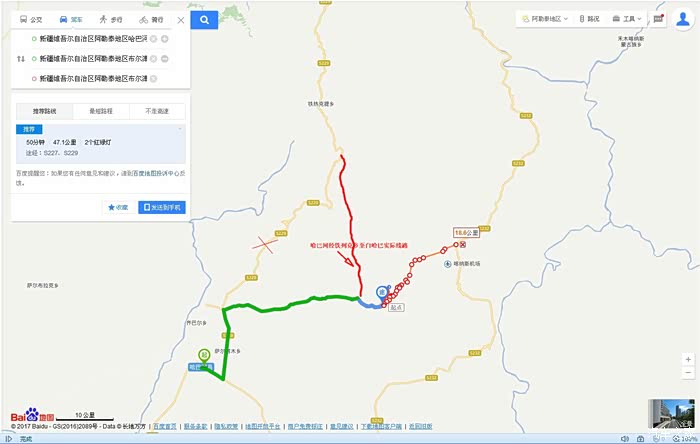Open the messages icon with red dot
Image resolution: width=700 pixels, height=444 pixels.
(x=658, y=19)
